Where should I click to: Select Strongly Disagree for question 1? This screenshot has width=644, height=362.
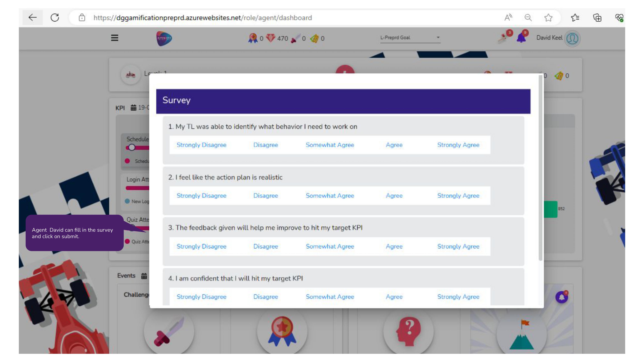pyautogui.click(x=202, y=145)
